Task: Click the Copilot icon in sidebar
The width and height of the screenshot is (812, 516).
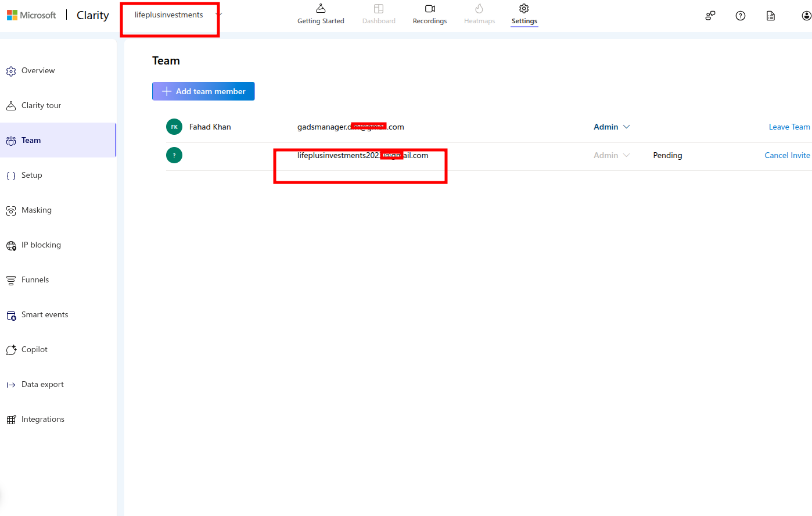Action: pos(11,350)
